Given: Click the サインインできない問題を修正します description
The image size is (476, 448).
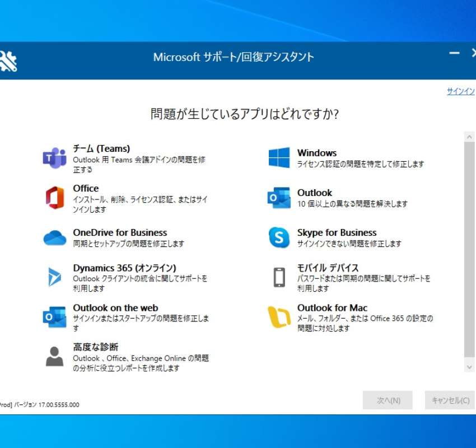Looking at the screenshot, I should point(349,244).
